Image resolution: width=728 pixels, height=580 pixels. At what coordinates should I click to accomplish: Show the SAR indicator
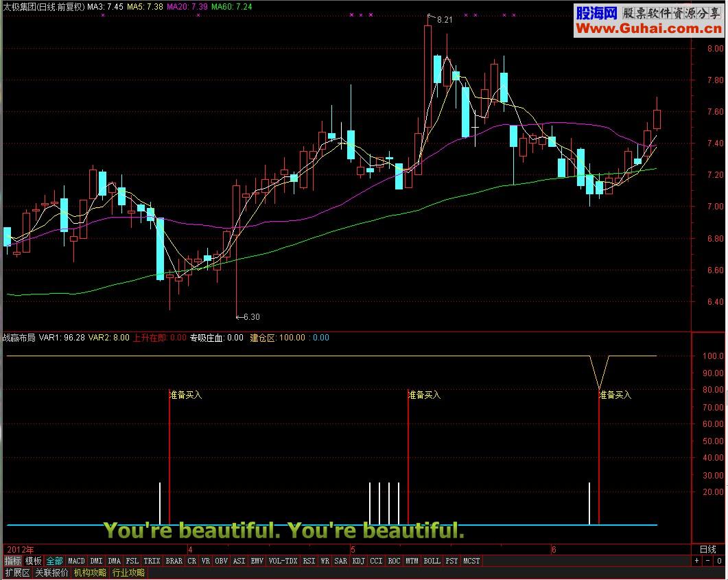click(x=341, y=561)
